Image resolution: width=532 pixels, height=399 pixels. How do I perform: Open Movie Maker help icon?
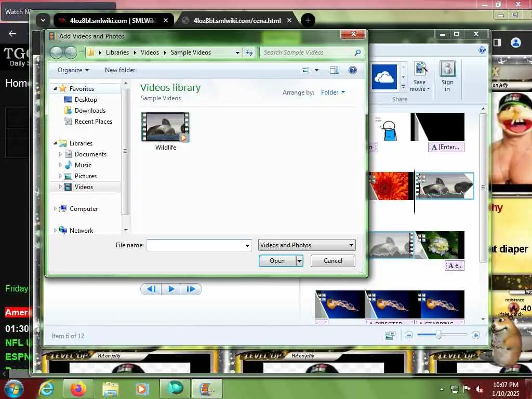coord(482,50)
